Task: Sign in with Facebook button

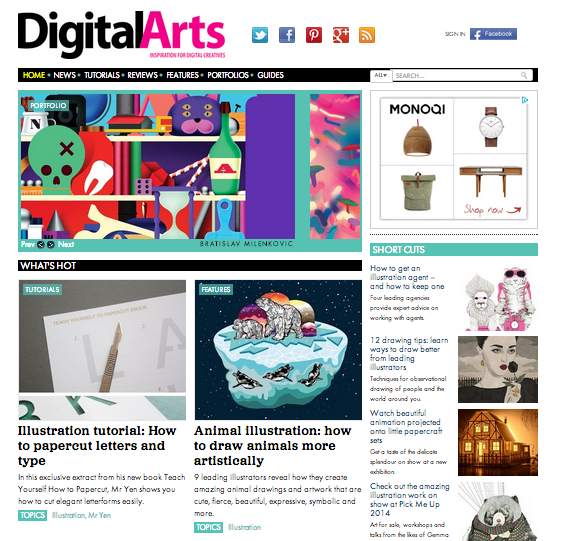Action: (493, 34)
